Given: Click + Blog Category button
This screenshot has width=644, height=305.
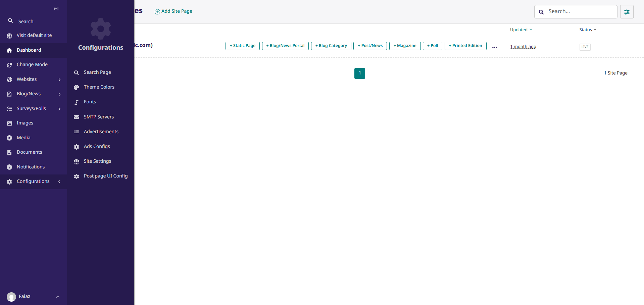Looking at the screenshot, I should pyautogui.click(x=331, y=46).
